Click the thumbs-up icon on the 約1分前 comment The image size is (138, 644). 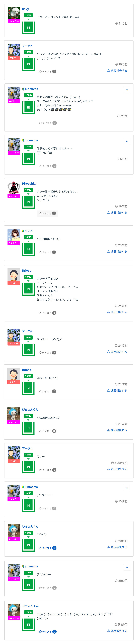click(x=40, y=632)
